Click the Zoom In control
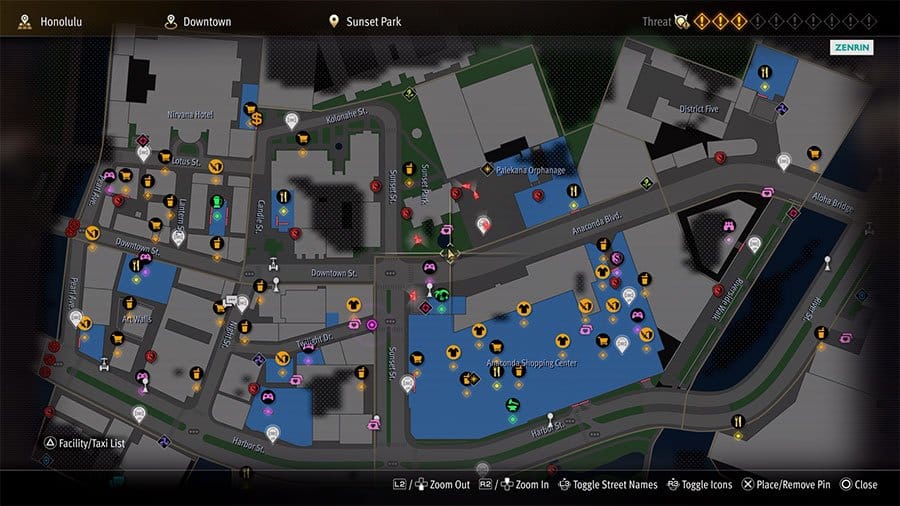The image size is (900, 506). 514,485
